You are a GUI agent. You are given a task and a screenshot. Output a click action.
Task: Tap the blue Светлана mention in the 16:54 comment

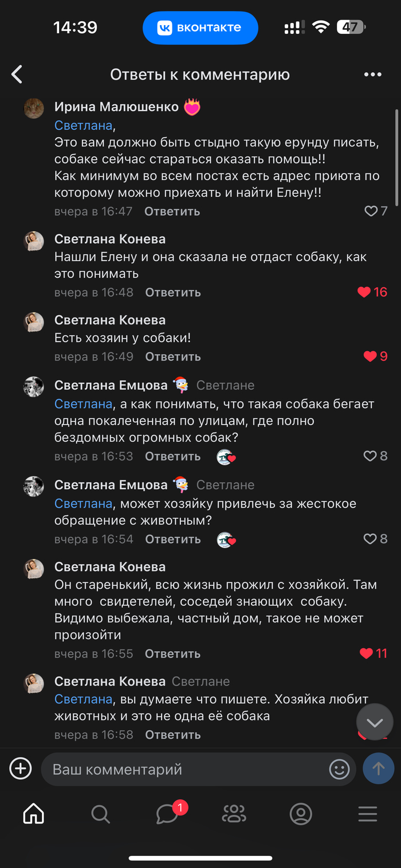click(x=83, y=504)
